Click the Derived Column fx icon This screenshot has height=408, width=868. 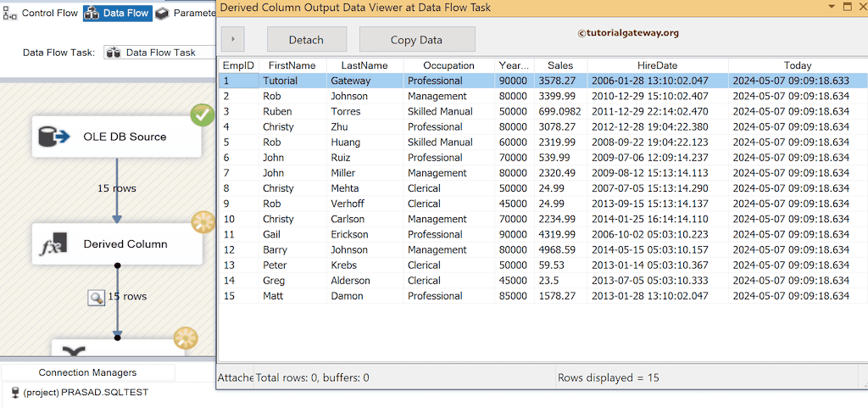point(53,244)
